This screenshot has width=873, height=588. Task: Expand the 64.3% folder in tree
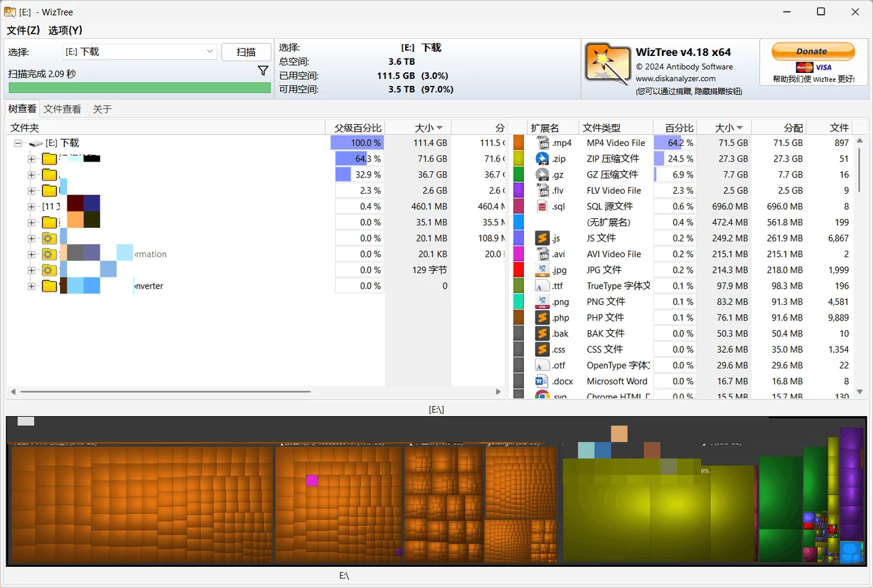(x=31, y=159)
